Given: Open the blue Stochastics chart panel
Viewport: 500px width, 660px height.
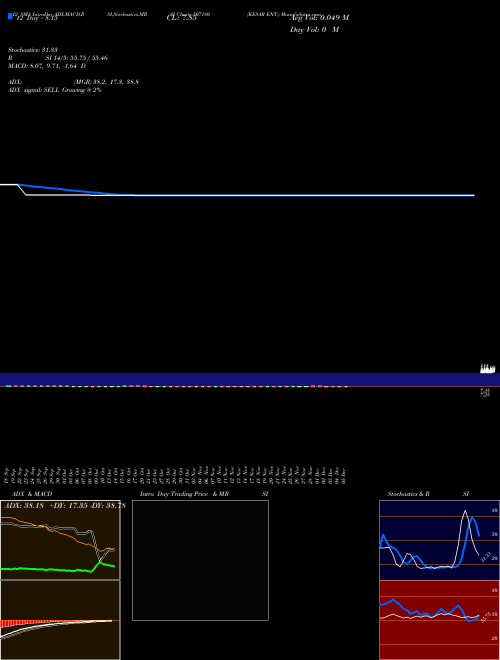Looking at the screenshot, I should pos(439,540).
